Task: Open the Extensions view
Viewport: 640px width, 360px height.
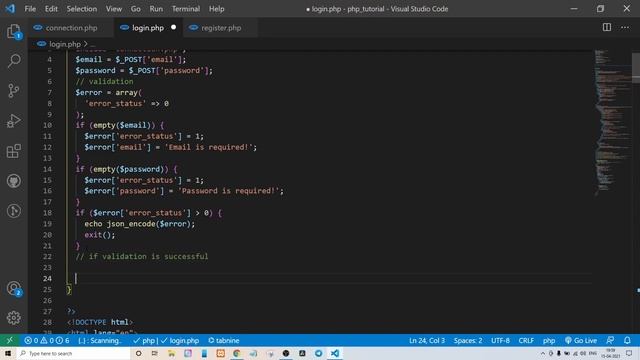Action: (13, 151)
